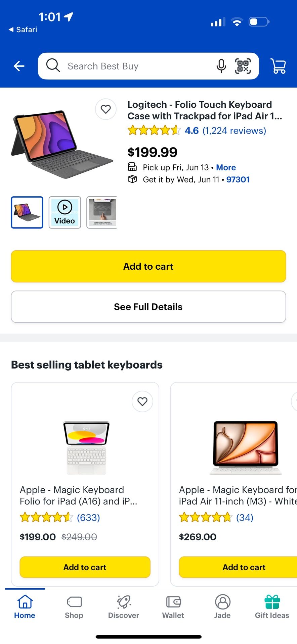View the third product image thumbnail
Viewport: 297px width, 644px height.
tap(102, 212)
